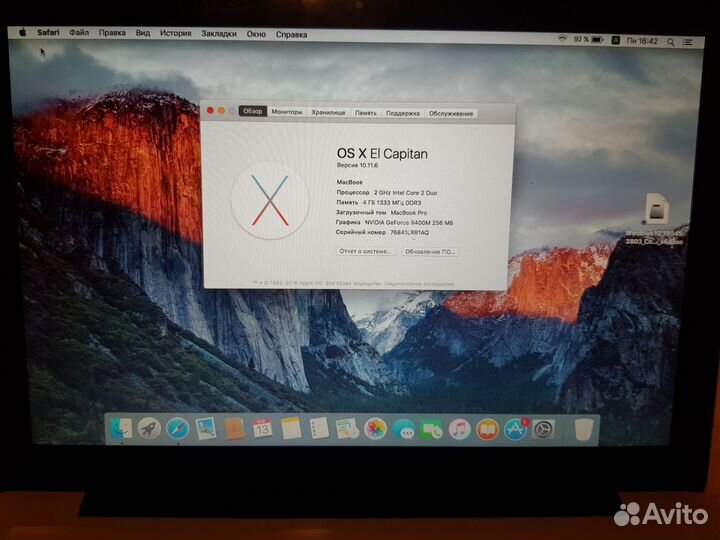Open the Окно menu
The height and width of the screenshot is (540, 720).
[256, 34]
